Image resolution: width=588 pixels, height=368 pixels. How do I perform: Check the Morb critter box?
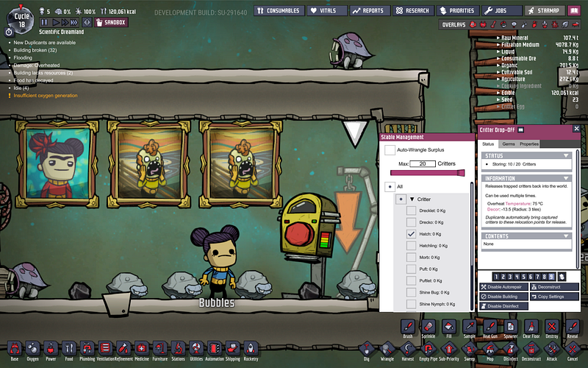[x=411, y=257]
